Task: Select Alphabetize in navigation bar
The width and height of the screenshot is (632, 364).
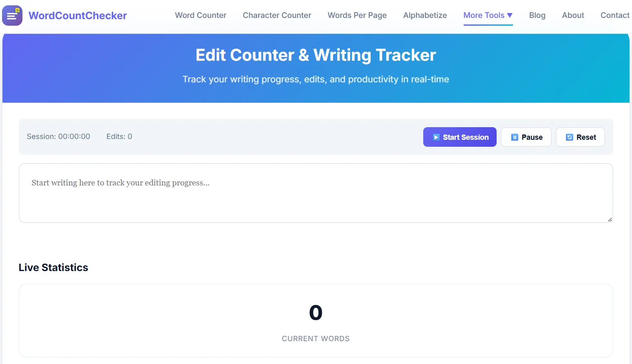Action: click(425, 15)
